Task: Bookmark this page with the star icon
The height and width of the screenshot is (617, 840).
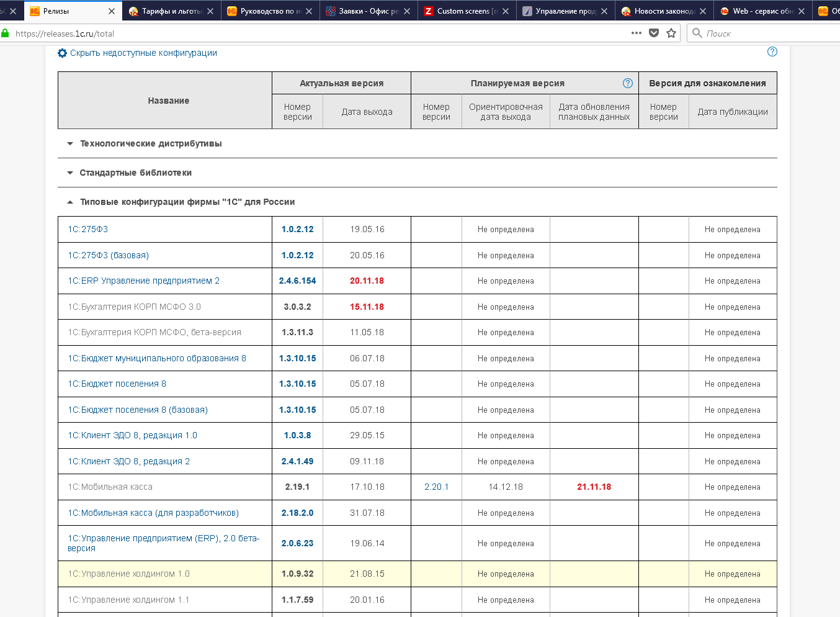Action: click(x=671, y=33)
